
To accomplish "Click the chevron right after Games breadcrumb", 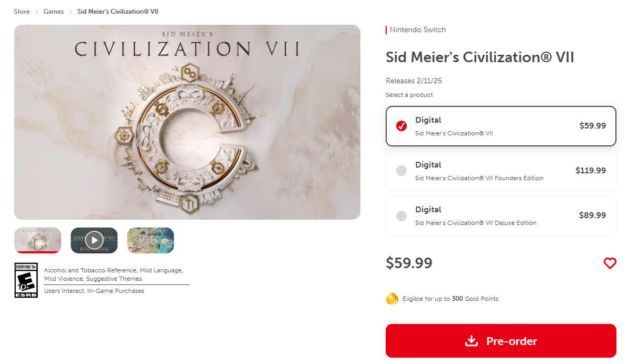I will click(x=71, y=12).
